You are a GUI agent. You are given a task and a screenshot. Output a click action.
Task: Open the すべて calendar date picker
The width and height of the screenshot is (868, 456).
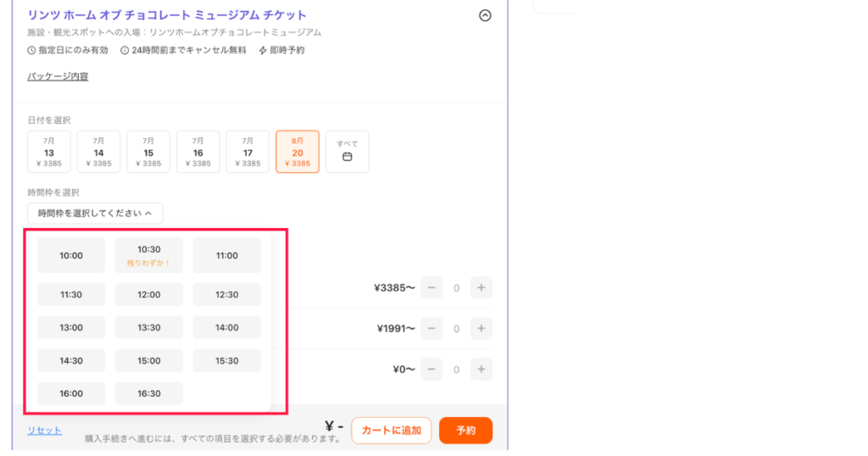347,152
